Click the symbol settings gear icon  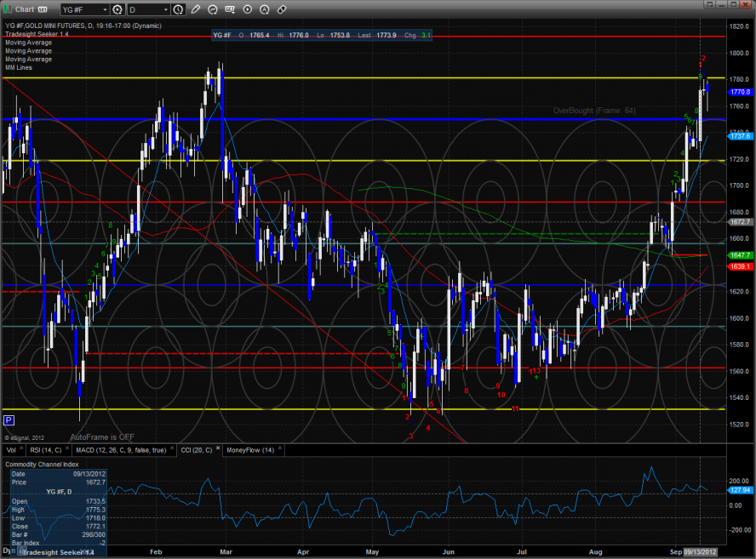117,9
